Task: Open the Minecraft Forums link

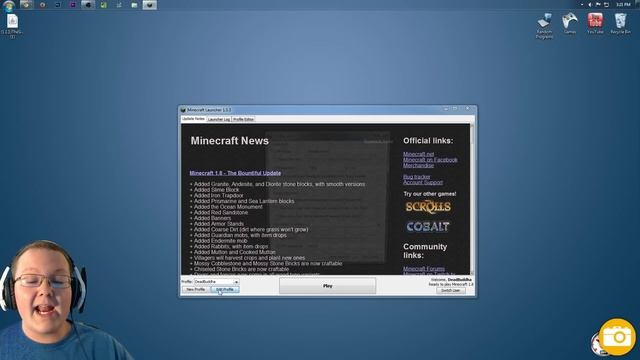Action: coord(424,269)
